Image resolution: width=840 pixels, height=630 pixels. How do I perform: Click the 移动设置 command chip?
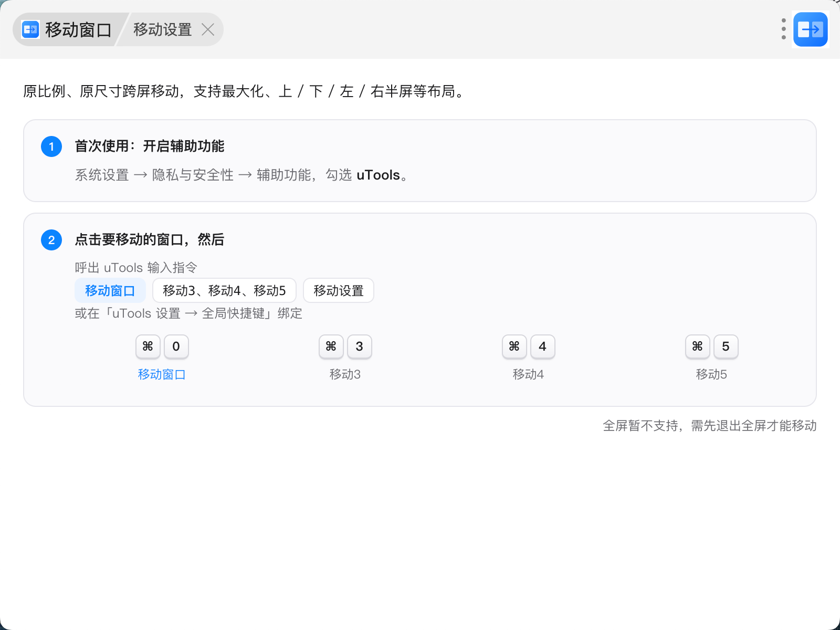(x=339, y=290)
